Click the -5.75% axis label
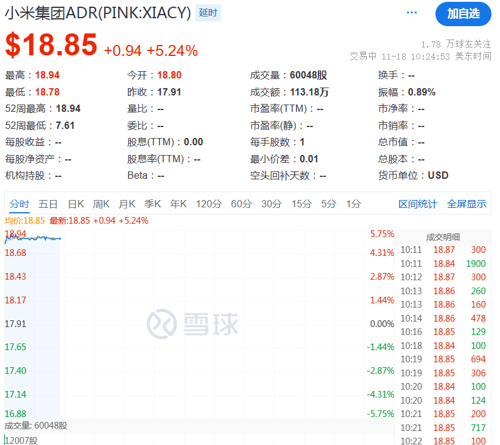This screenshot has height=445, width=500. (381, 414)
